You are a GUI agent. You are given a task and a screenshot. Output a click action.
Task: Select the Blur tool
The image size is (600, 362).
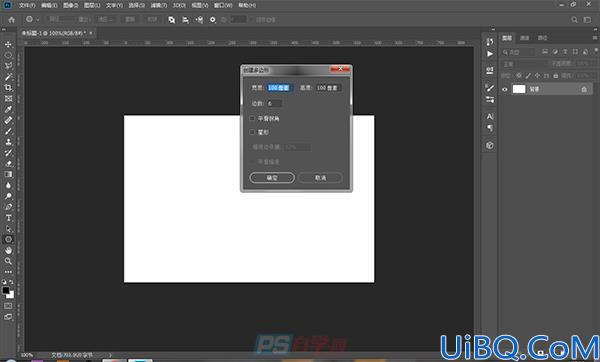(x=8, y=185)
